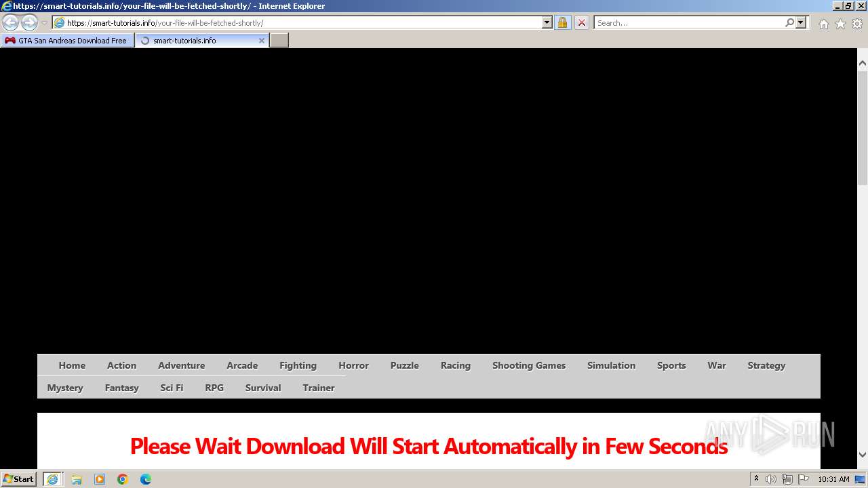Open the Shooting Games category

[529, 365]
